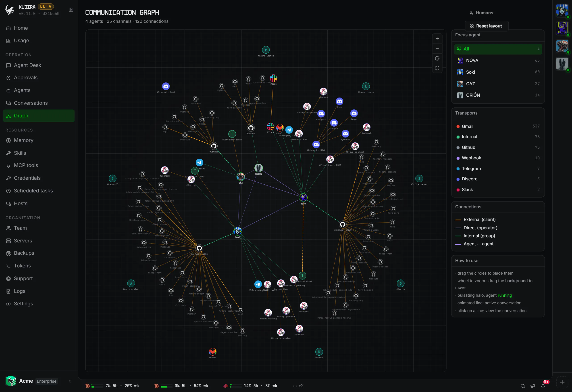Select the GAZ agent node in graph
This screenshot has height=392, width=572.
(240, 177)
